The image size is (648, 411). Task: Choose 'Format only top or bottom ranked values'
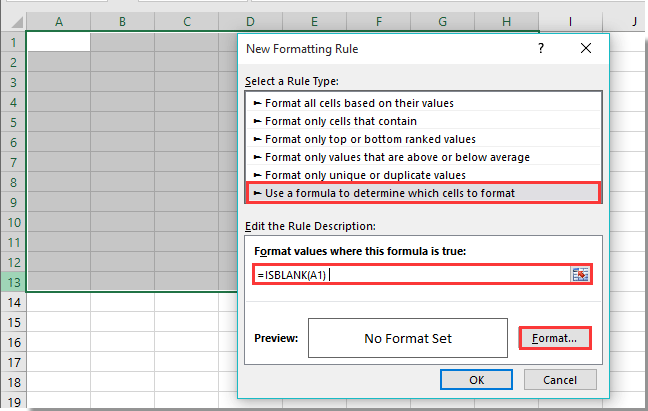coord(370,139)
